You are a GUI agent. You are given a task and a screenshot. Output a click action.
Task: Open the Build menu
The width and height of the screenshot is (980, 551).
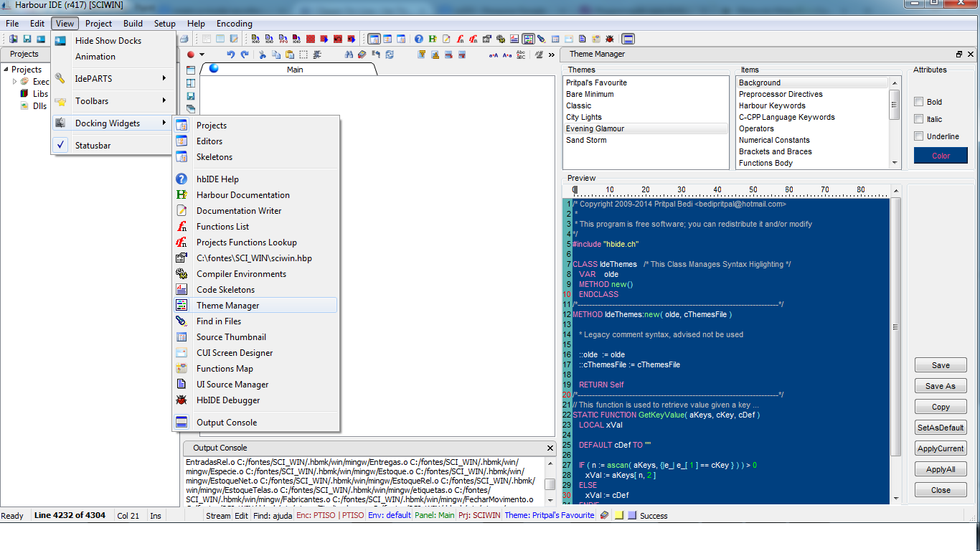(133, 24)
